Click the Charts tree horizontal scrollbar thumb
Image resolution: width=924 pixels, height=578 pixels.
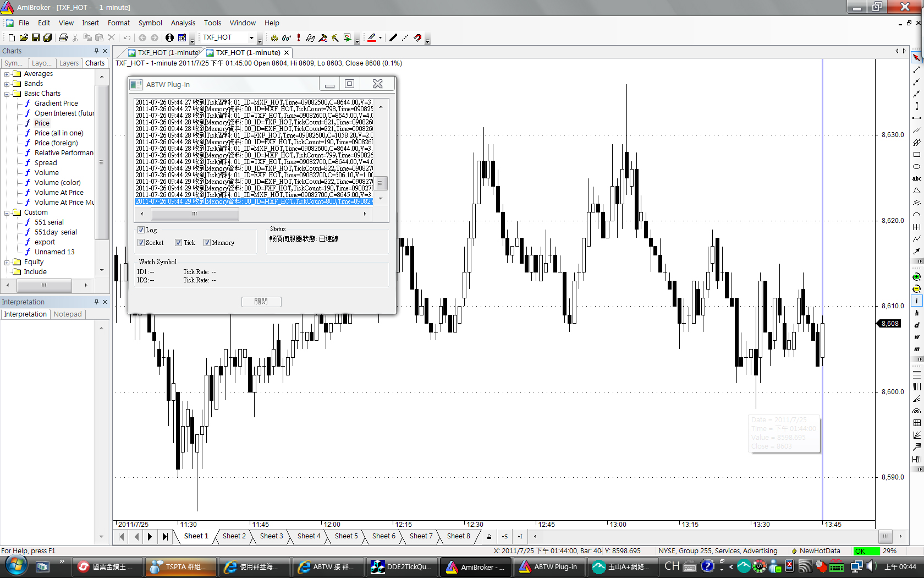(44, 285)
